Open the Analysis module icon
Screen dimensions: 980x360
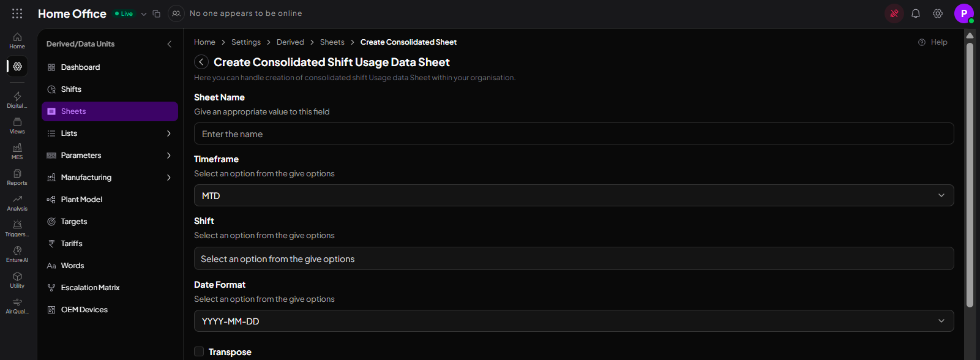click(17, 203)
